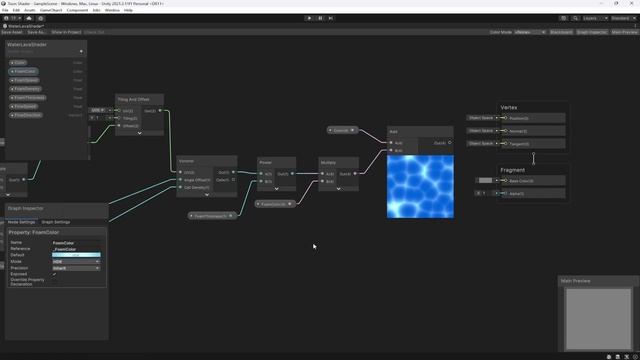Open the Layers dropdown
The width and height of the screenshot is (640, 360).
[x=595, y=18]
